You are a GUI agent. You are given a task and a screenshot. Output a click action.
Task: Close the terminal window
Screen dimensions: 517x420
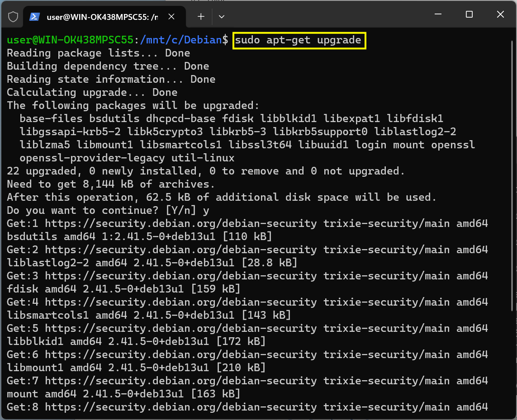[x=500, y=14]
